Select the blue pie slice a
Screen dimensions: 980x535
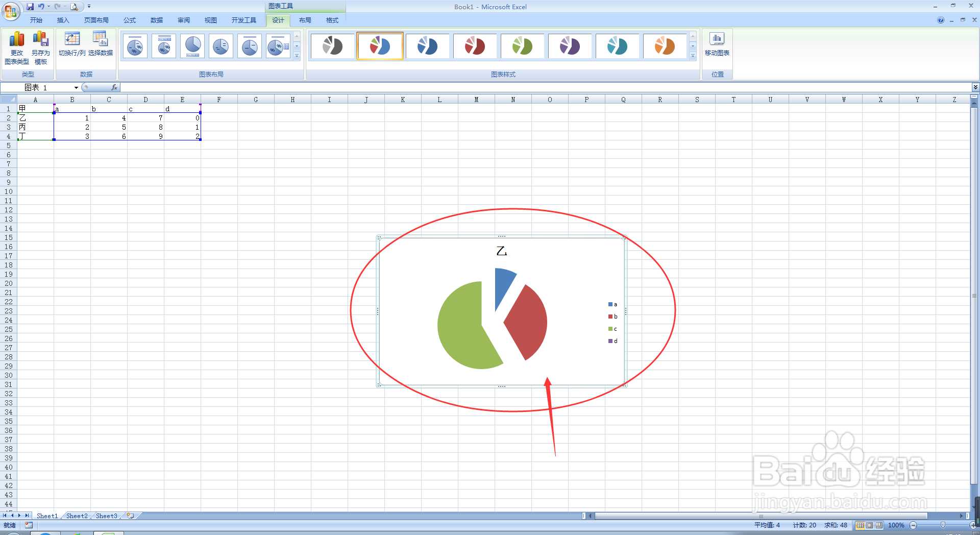coord(503,286)
